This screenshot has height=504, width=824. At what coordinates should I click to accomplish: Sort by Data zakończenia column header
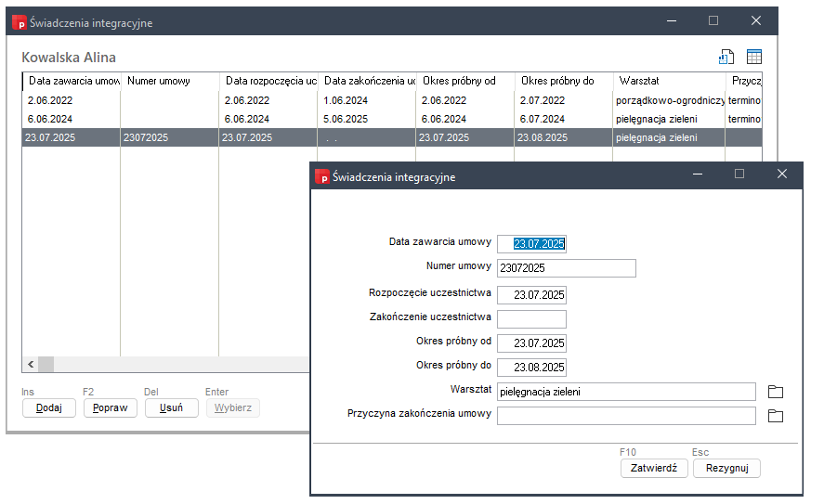pos(367,81)
